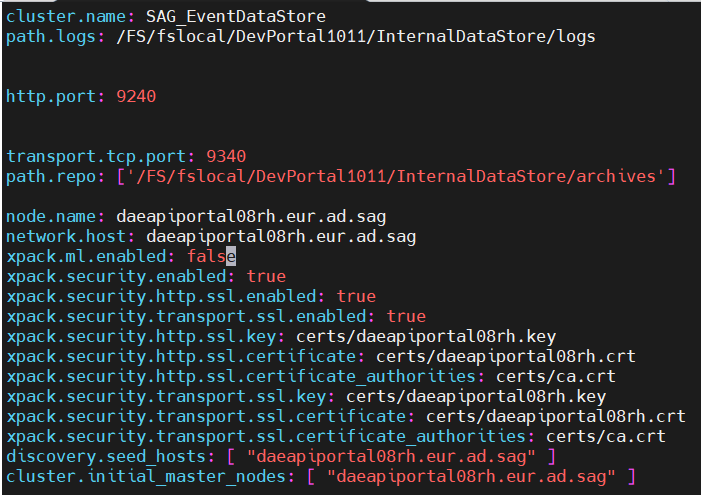Click the false value of xpack.ml.enabled
The height and width of the screenshot is (495, 701).
point(210,256)
